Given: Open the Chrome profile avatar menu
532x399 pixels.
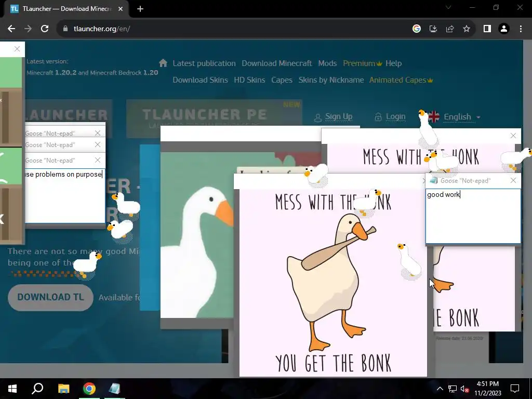Looking at the screenshot, I should coord(504,29).
